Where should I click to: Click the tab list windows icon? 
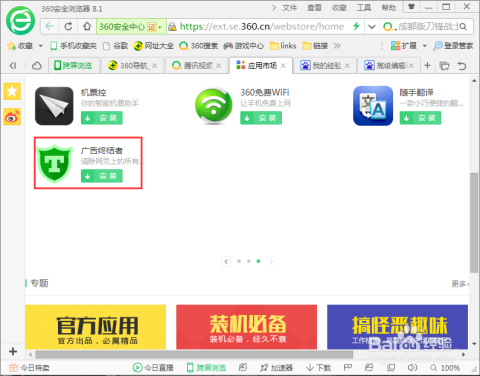tap(444, 66)
